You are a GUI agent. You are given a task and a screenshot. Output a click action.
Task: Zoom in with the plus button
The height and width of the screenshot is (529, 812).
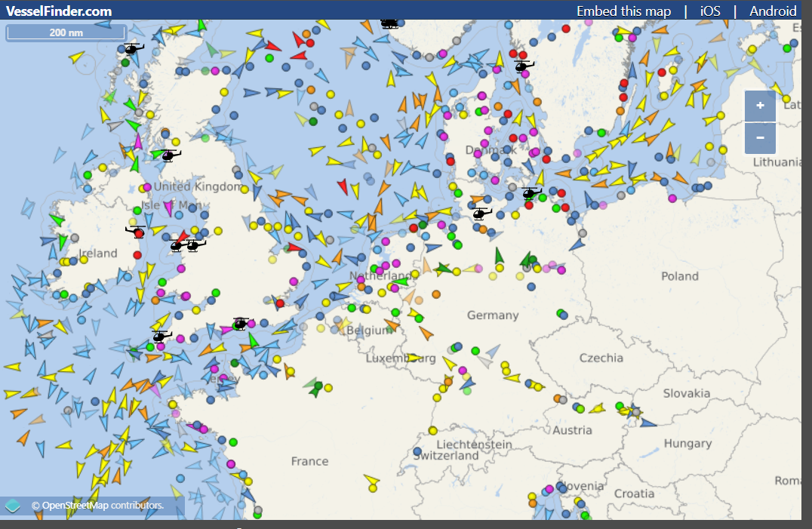coord(760,106)
